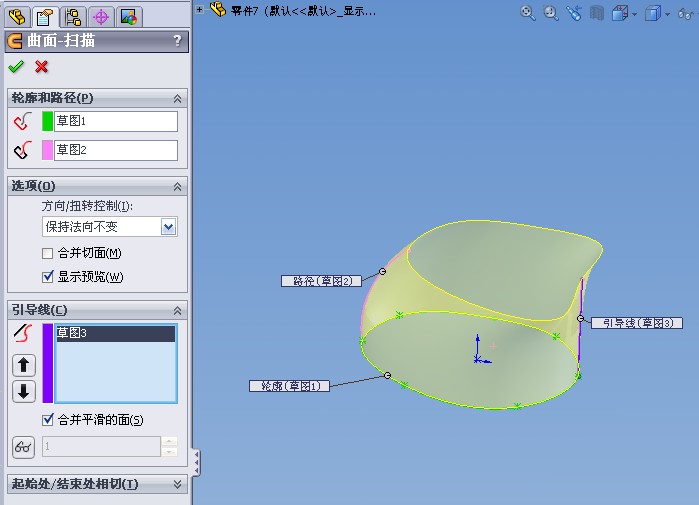Click the pink path color swatch

click(47, 150)
